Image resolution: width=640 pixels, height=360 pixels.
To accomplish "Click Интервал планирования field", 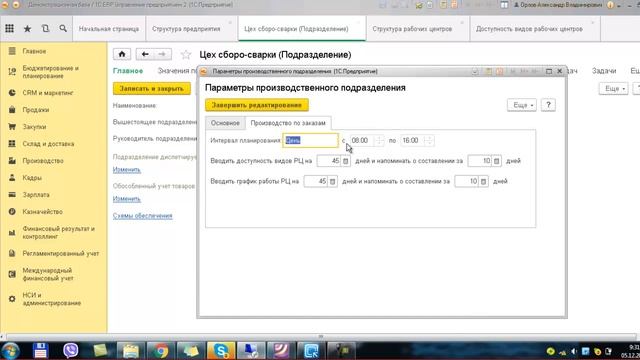I will (x=310, y=140).
